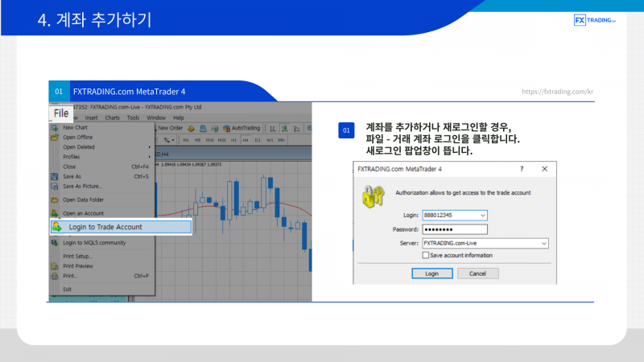Select Save As menu entry
Viewport: 644px width, 362px height.
tap(101, 176)
